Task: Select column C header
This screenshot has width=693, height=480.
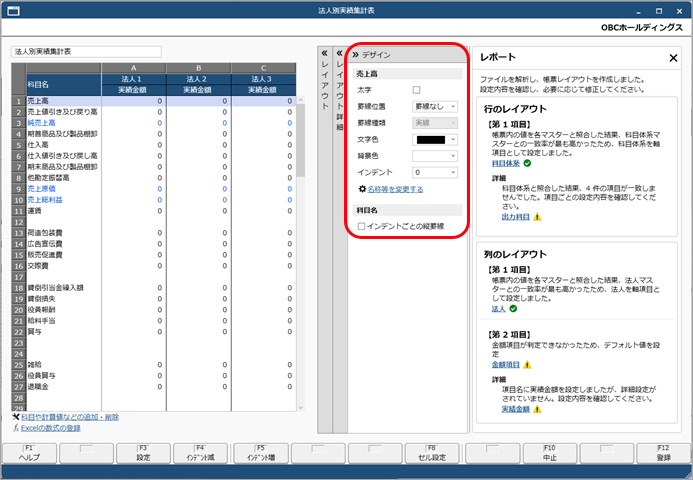Action: (x=263, y=68)
